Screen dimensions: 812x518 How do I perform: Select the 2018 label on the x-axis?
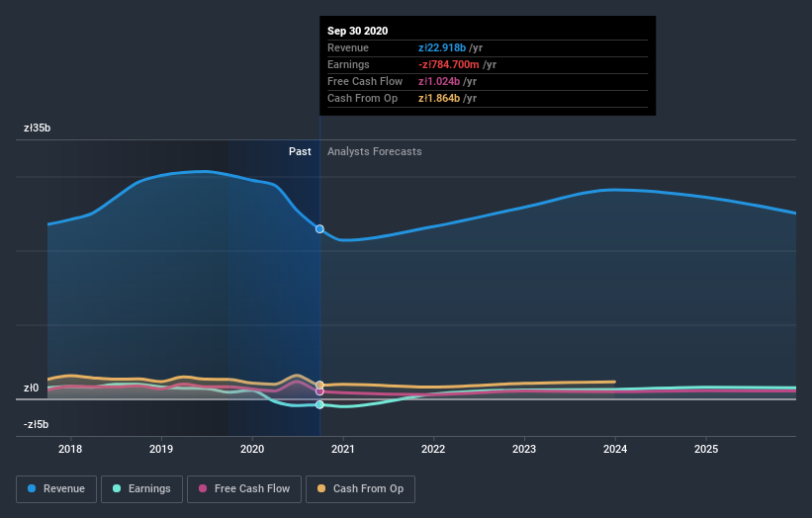click(70, 449)
